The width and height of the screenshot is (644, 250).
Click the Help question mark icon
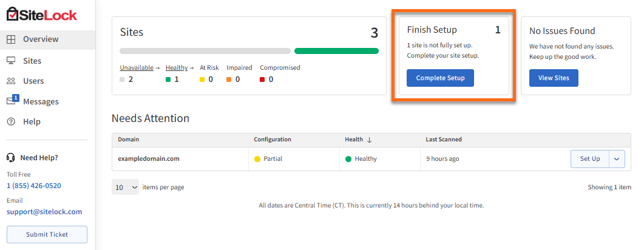pos(11,122)
